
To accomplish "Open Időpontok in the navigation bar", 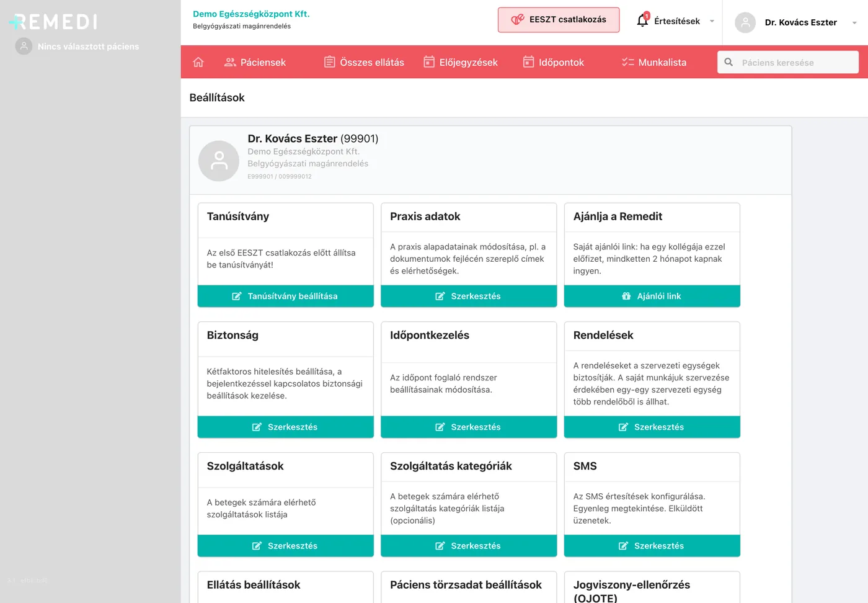I will point(553,62).
